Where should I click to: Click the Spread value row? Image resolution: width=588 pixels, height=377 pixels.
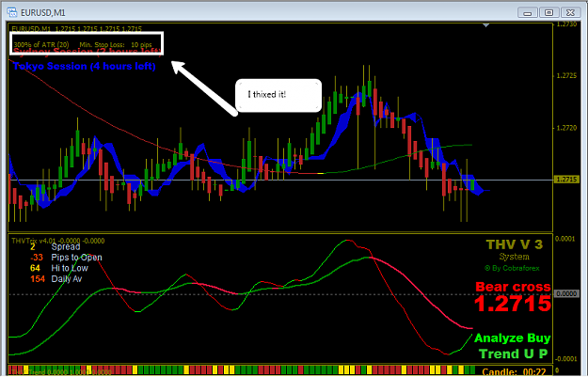point(56,247)
